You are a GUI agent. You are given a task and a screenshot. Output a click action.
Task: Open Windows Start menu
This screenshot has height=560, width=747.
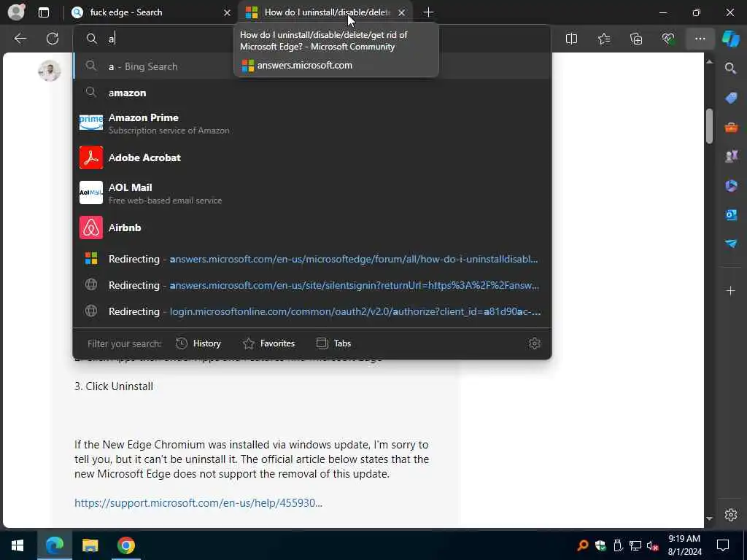(18, 545)
